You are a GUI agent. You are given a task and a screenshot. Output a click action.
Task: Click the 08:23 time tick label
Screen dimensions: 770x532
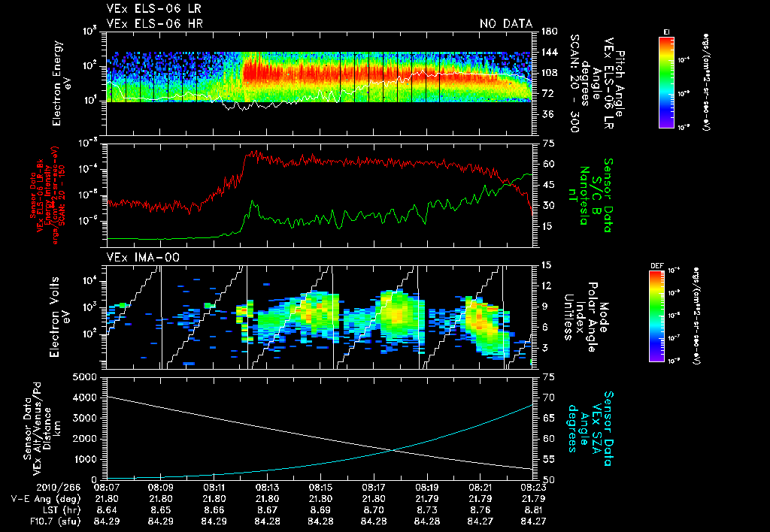[x=533, y=488]
